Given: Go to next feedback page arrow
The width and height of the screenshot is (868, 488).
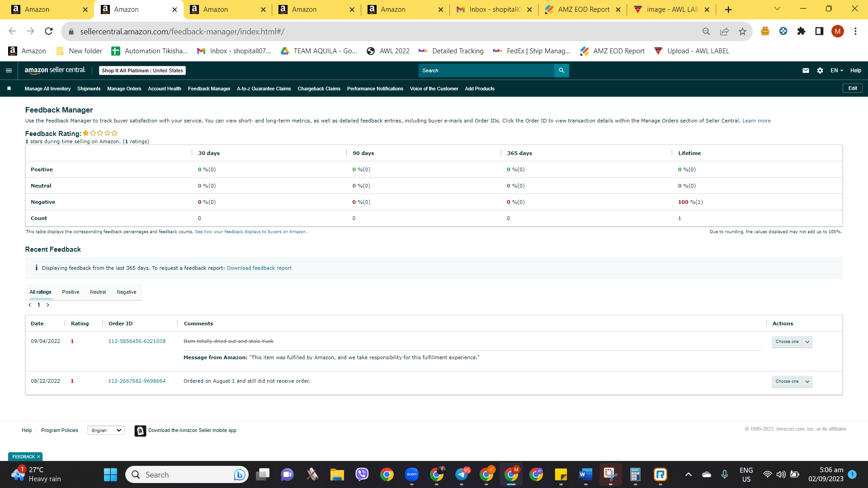Looking at the screenshot, I should pyautogui.click(x=48, y=305).
